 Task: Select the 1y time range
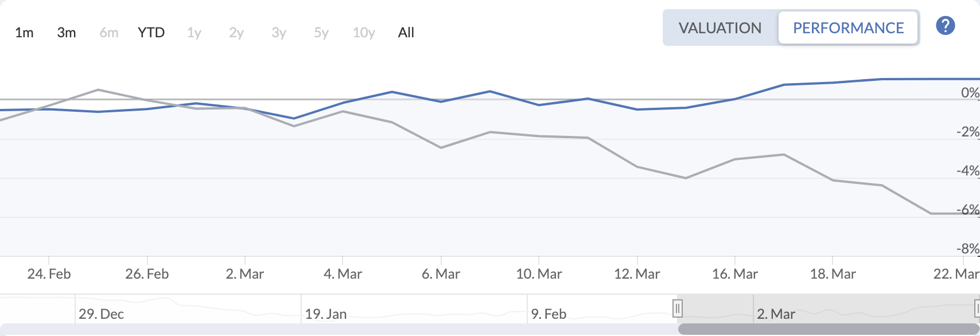click(x=193, y=33)
